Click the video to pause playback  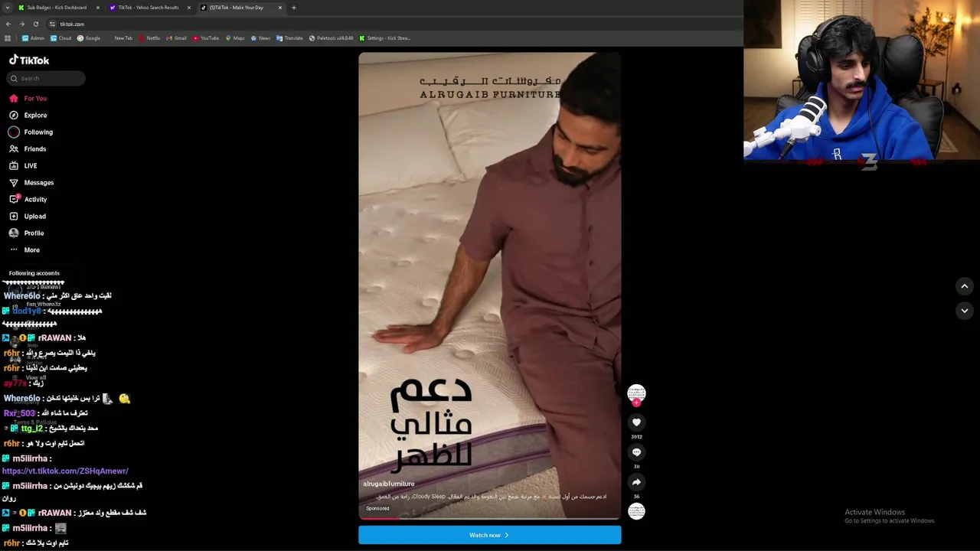pyautogui.click(x=490, y=285)
